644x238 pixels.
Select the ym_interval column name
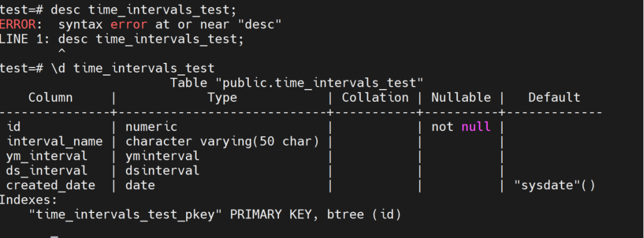47,156
